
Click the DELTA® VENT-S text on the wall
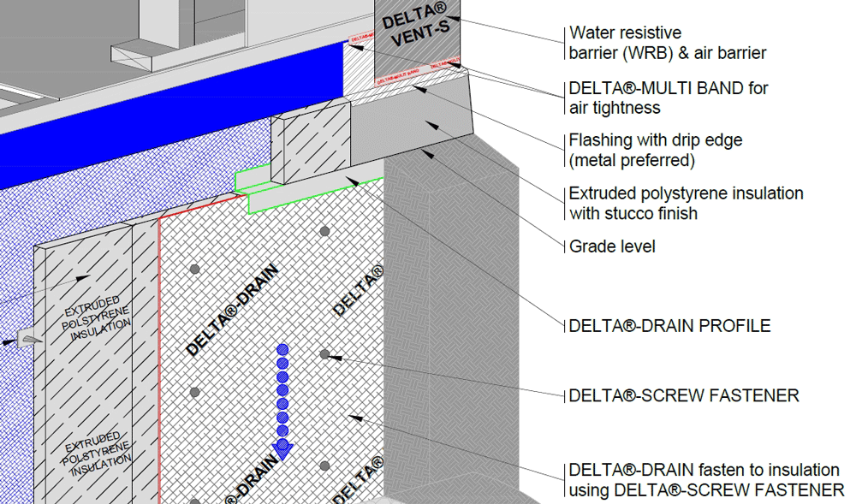click(x=416, y=26)
